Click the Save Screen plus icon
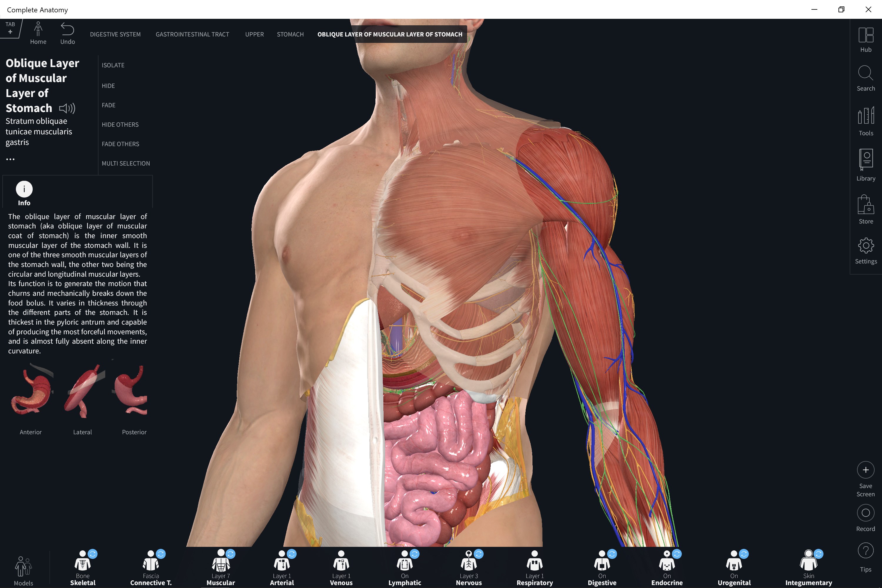Screen dimensions: 882x588 click(866, 470)
